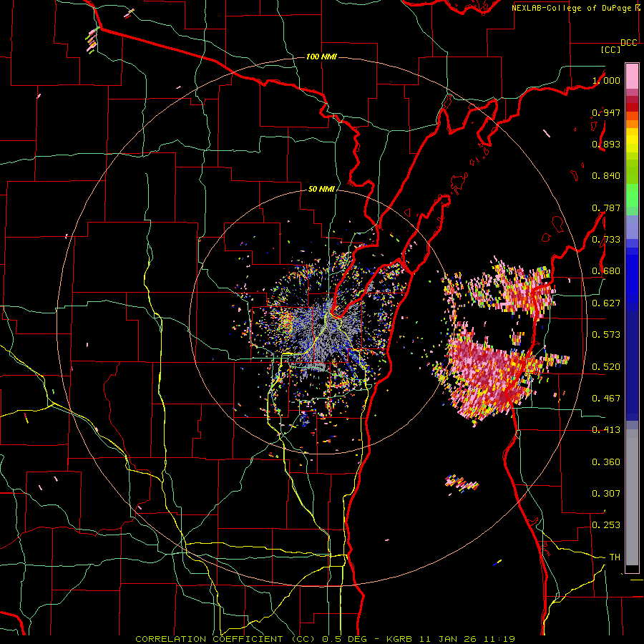The image size is (644, 644).
Task: Select the 0.680 legend value
Action: tap(606, 271)
